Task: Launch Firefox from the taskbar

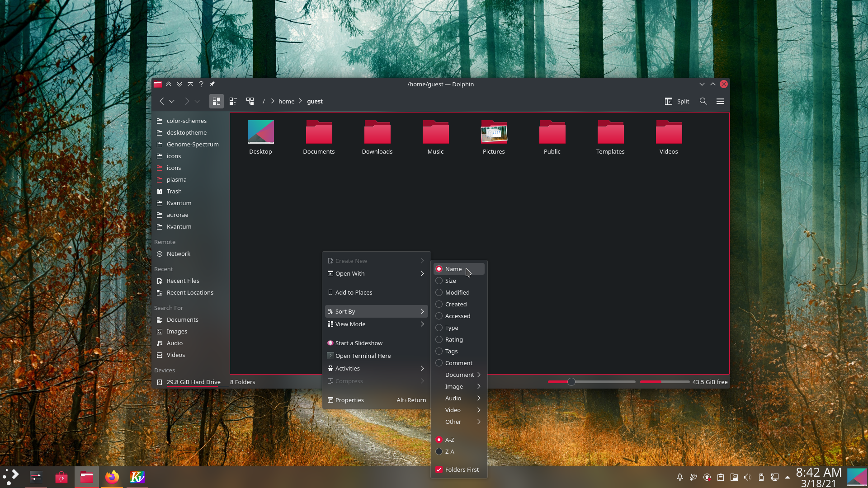Action: (x=112, y=477)
